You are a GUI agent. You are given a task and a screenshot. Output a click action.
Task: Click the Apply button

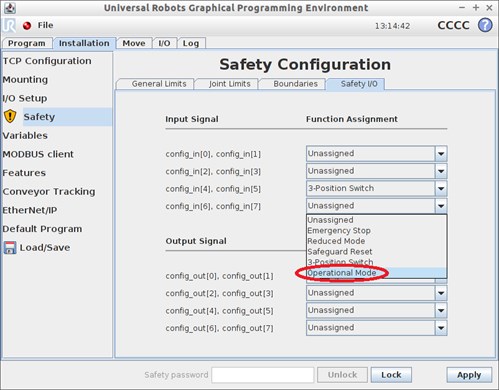point(469,375)
